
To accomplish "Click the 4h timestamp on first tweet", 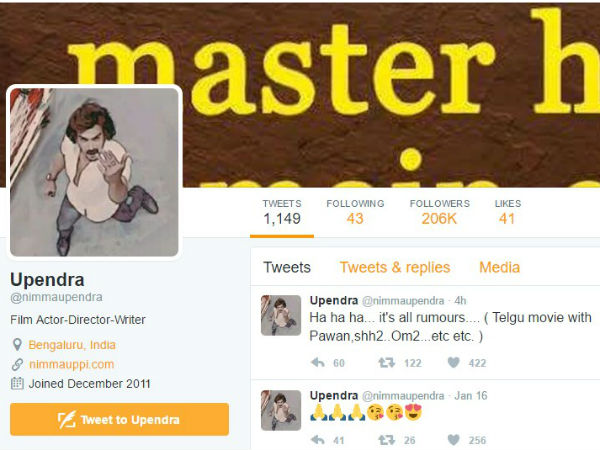I will [x=460, y=300].
